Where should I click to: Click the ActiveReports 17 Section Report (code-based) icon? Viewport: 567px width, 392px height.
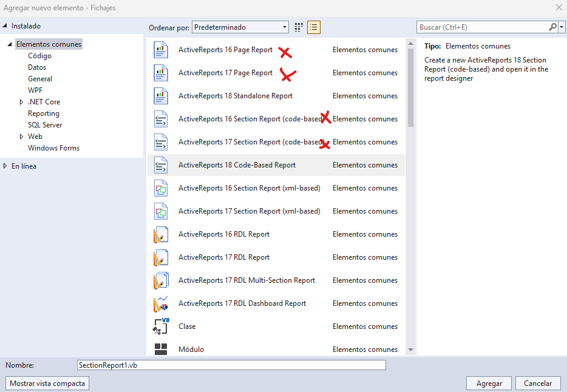pyautogui.click(x=160, y=142)
